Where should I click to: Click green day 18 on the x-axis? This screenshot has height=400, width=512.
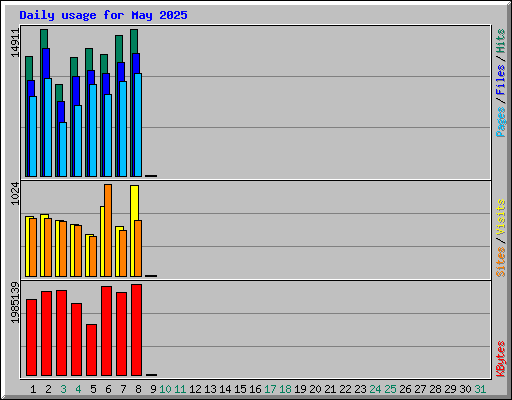coord(285,389)
